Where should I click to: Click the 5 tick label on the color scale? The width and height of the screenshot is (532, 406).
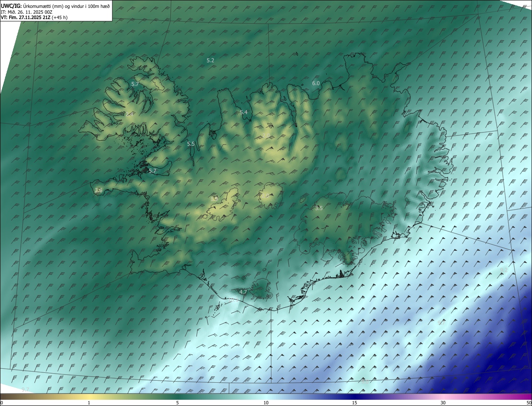[x=177, y=403]
